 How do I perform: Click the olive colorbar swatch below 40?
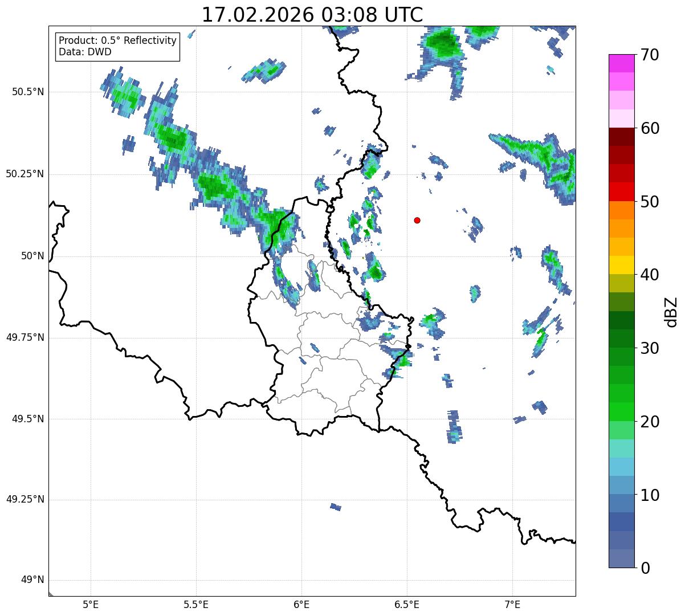[621, 284]
